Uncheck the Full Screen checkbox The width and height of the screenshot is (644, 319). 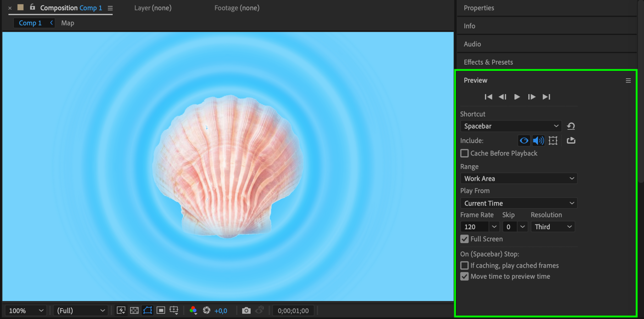pyautogui.click(x=464, y=239)
